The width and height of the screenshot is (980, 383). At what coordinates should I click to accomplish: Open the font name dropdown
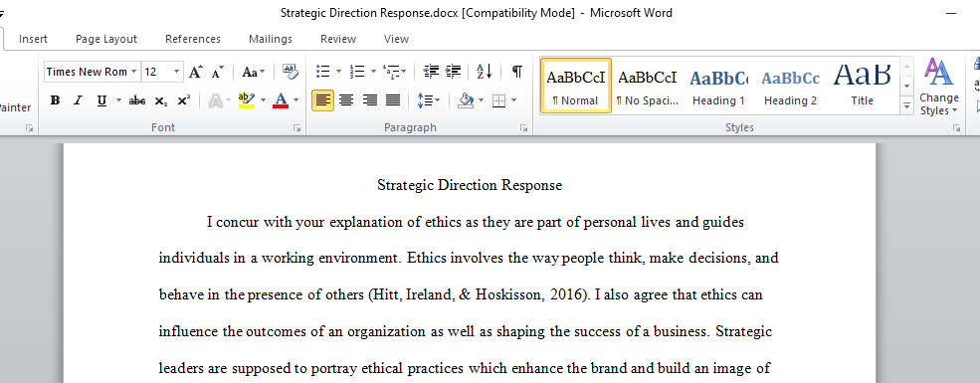pyautogui.click(x=133, y=72)
